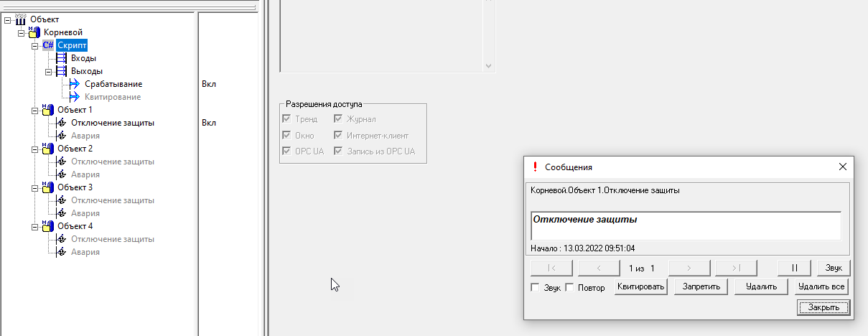Click the scrollbar down arrow in upper panel
The image size is (868, 336).
click(x=490, y=65)
